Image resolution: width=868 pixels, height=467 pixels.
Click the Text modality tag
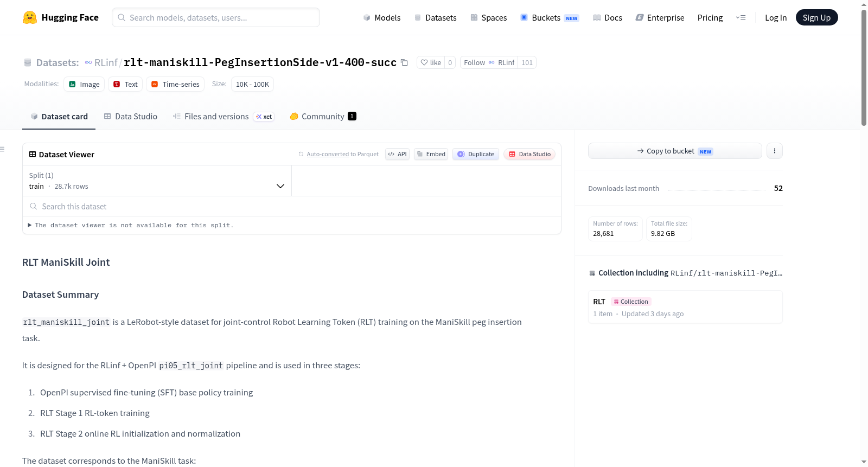click(x=125, y=84)
